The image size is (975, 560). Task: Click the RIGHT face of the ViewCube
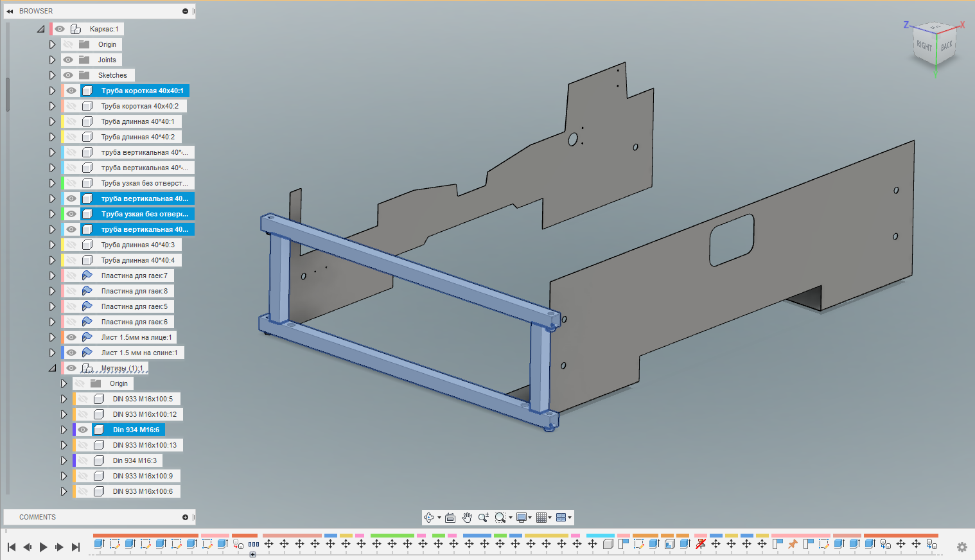[924, 46]
